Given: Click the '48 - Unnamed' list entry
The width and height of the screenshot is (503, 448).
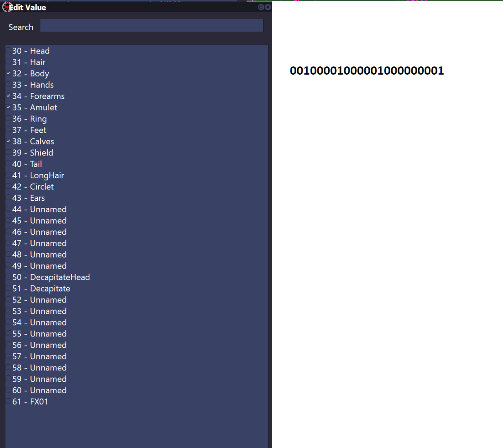Looking at the screenshot, I should (x=39, y=254).
